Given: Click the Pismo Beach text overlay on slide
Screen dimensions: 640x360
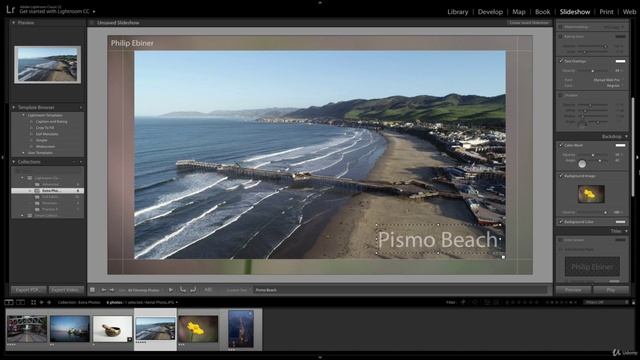Looking at the screenshot, I should [x=438, y=240].
